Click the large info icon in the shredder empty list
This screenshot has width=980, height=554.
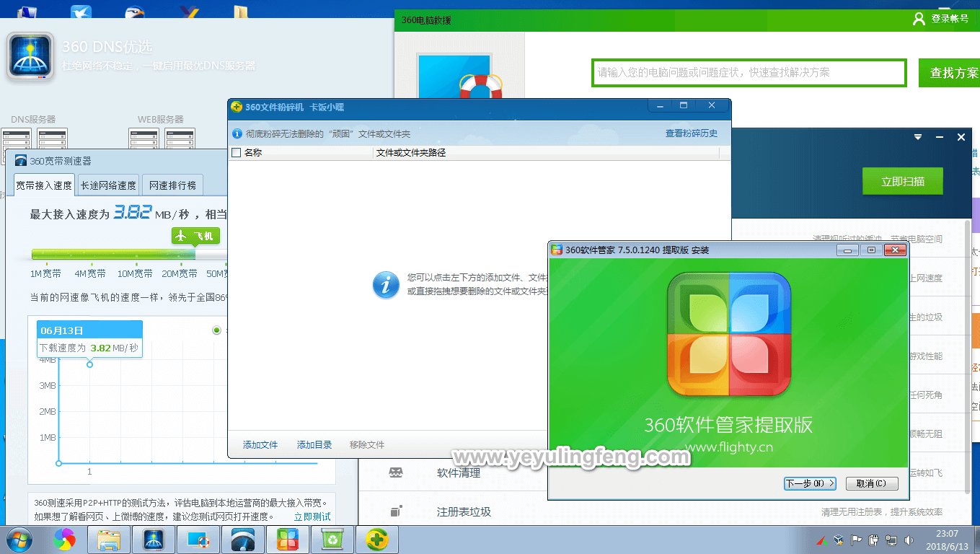(386, 285)
